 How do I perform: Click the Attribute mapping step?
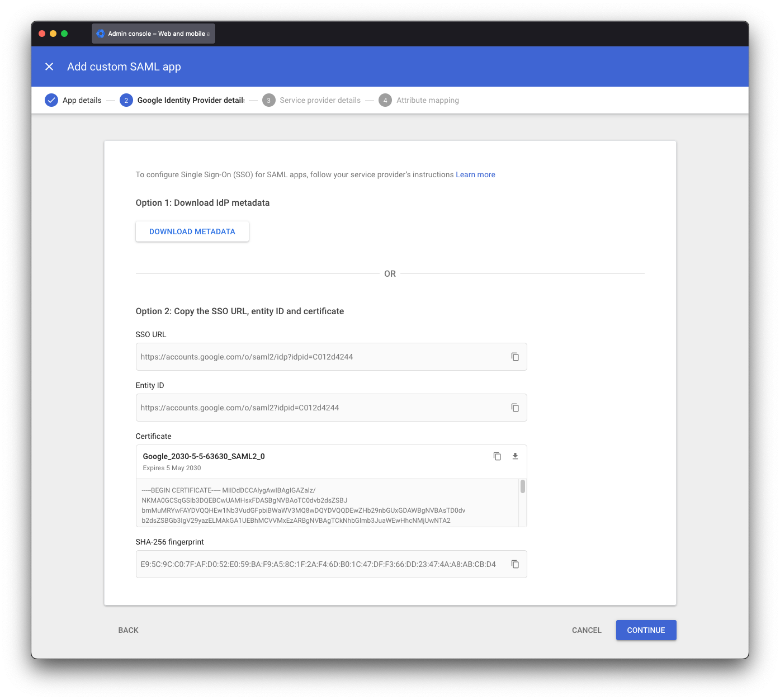pyautogui.click(x=427, y=100)
